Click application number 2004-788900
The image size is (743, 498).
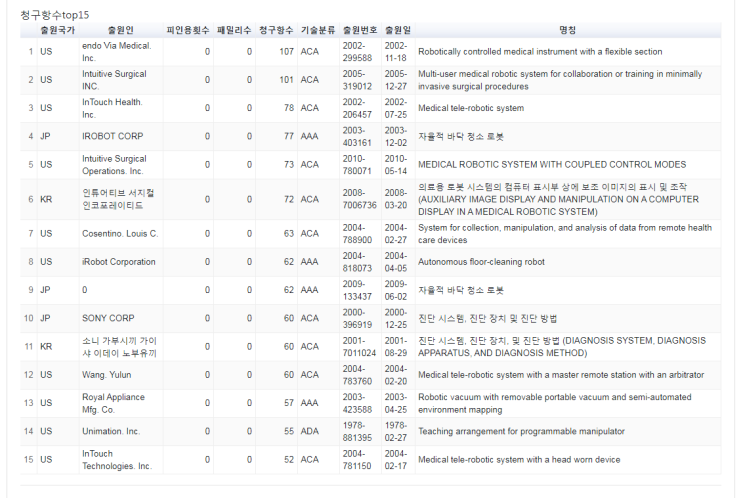pos(357,234)
